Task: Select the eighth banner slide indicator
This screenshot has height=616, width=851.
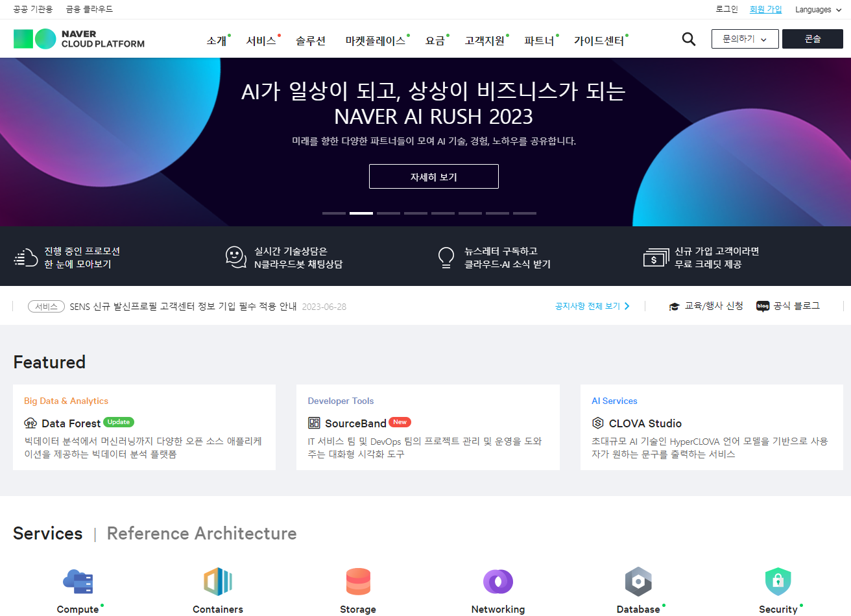Action: coord(525,213)
